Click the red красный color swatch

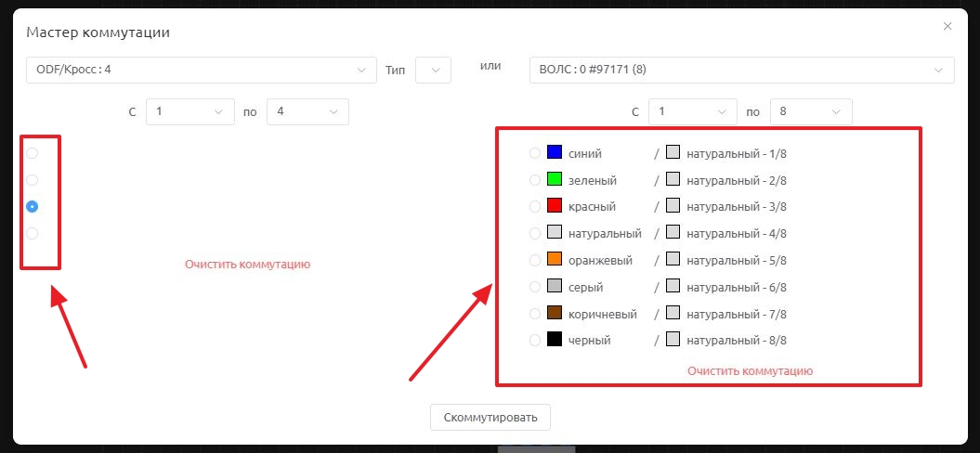tap(555, 205)
